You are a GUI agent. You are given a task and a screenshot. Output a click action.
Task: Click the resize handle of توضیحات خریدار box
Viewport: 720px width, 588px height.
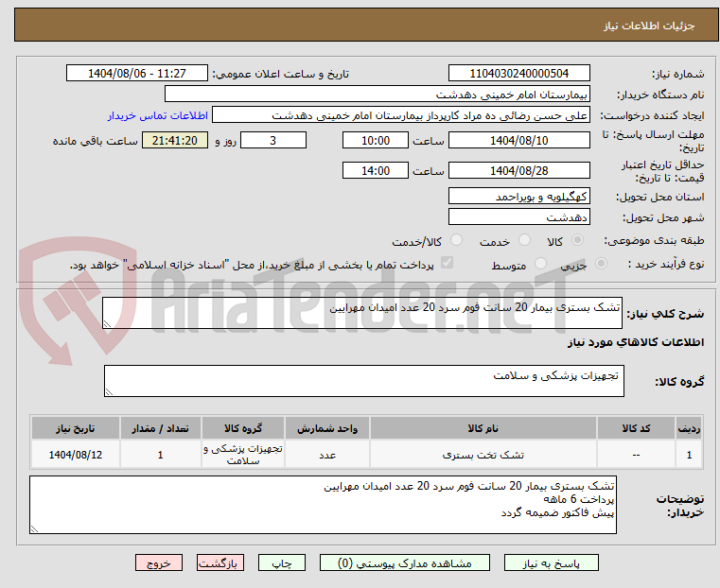pos(34,528)
